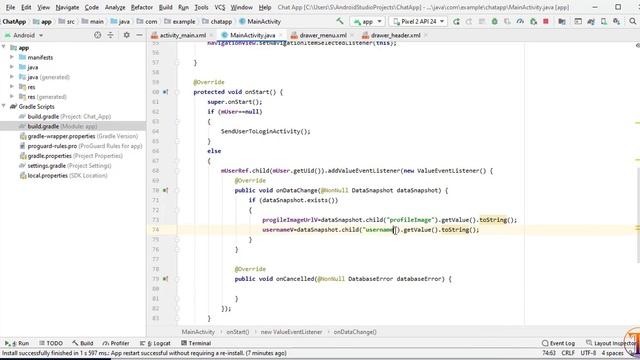Open the File menu
This screenshot has height=360, width=640.
pos(10,7)
